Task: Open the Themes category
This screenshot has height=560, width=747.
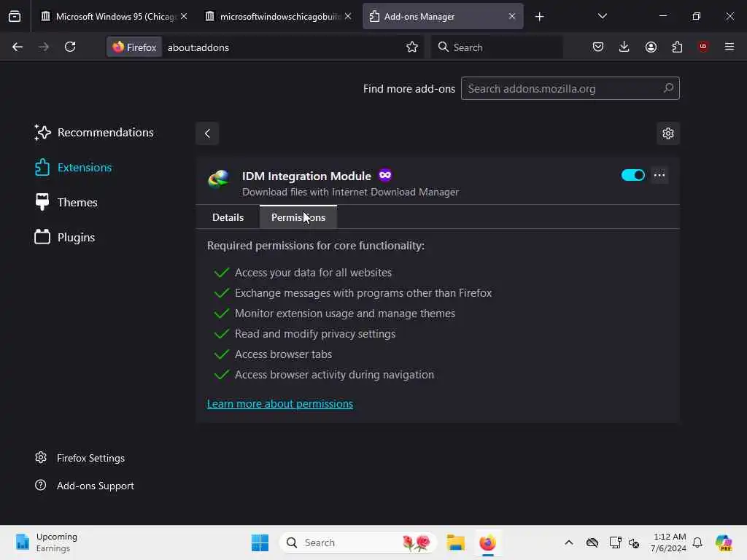Action: [66, 203]
